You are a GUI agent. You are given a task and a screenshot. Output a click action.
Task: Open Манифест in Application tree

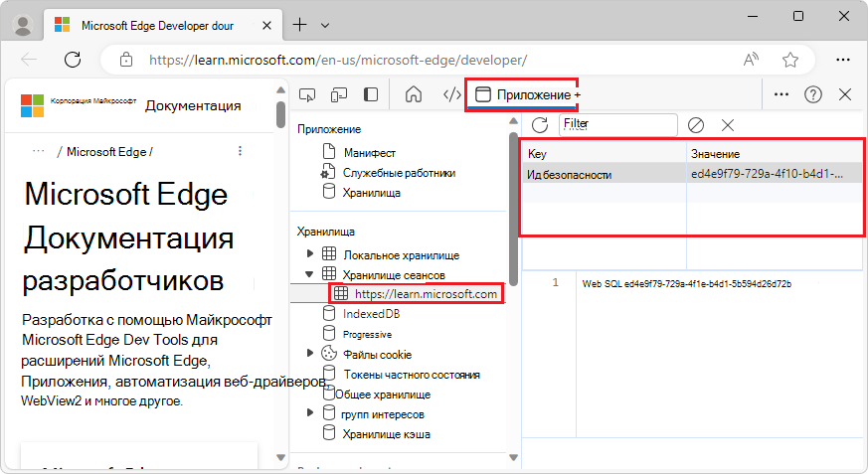[369, 153]
